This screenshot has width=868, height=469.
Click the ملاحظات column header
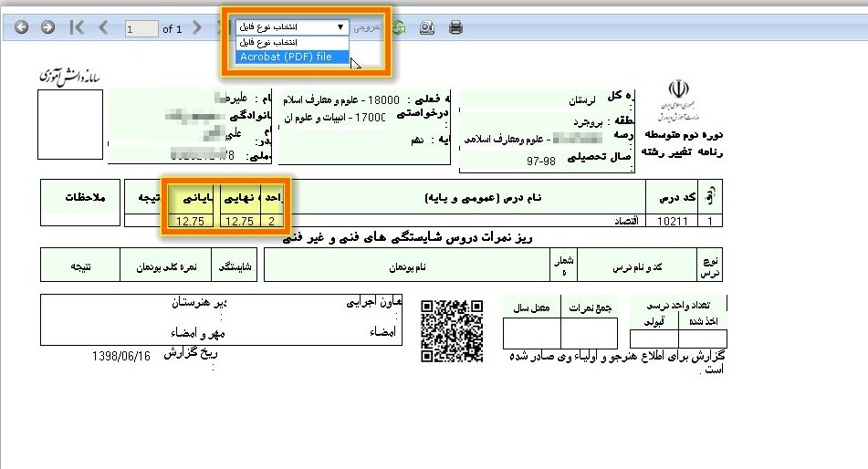click(83, 197)
